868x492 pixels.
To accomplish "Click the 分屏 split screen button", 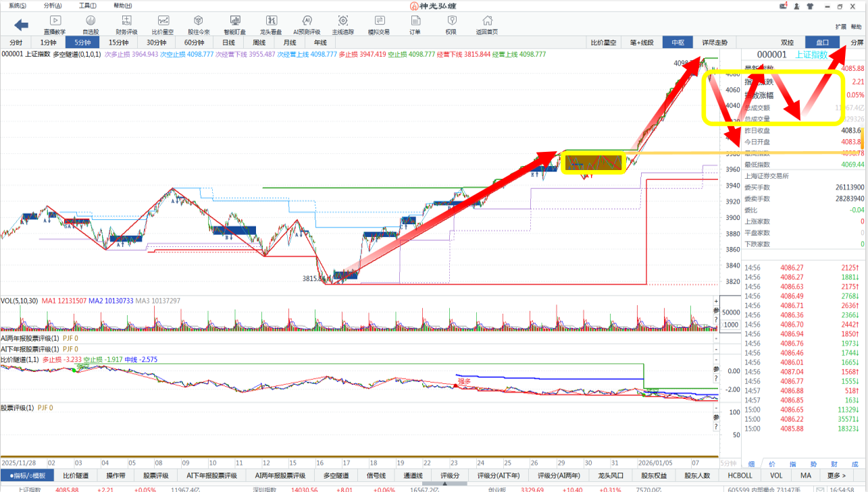I will pos(857,43).
